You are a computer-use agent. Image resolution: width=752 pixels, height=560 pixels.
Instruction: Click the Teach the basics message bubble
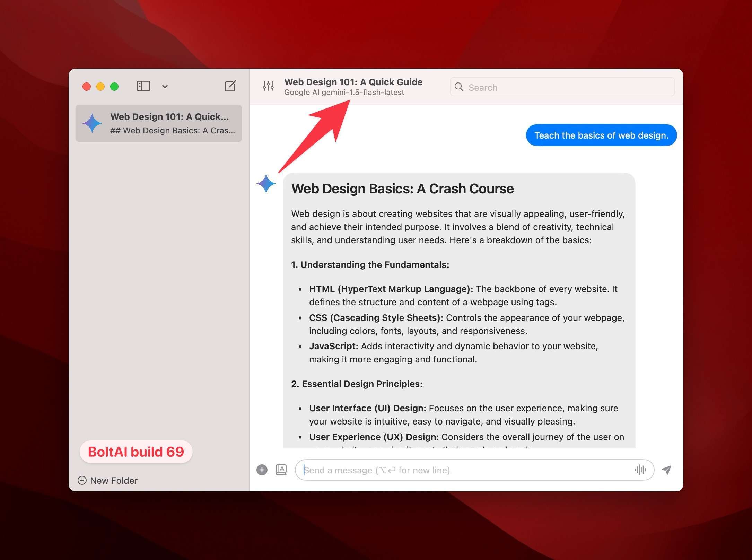coord(601,135)
